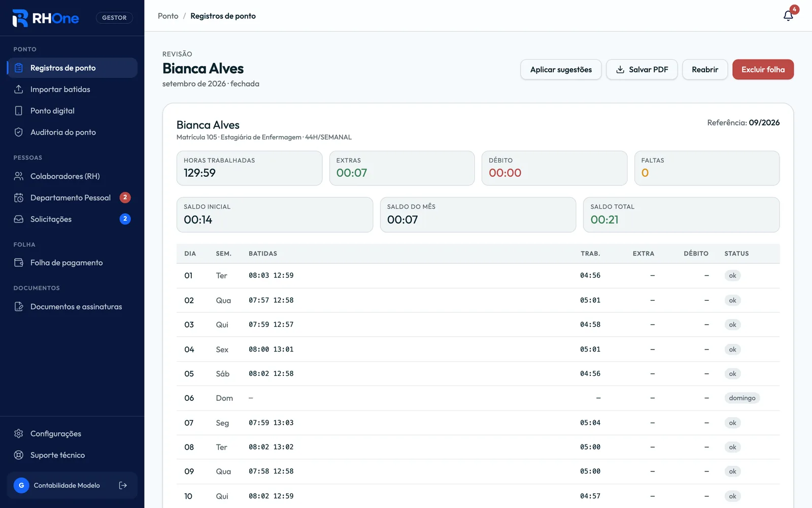Open Auditoria do ponto shield icon

[19, 132]
